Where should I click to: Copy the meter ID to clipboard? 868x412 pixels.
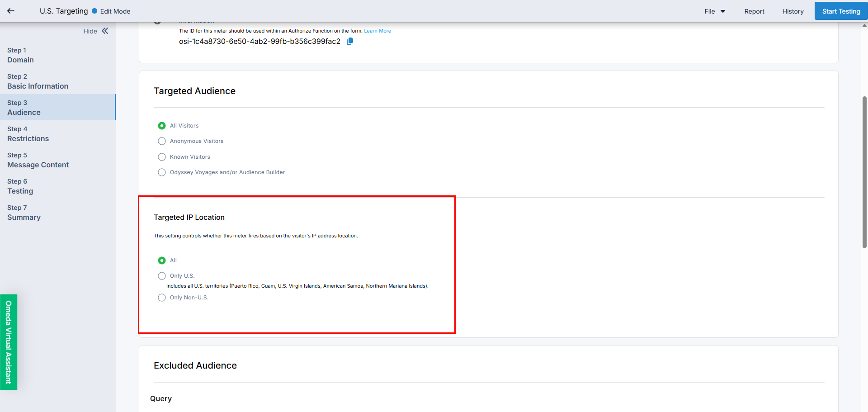[x=349, y=41]
